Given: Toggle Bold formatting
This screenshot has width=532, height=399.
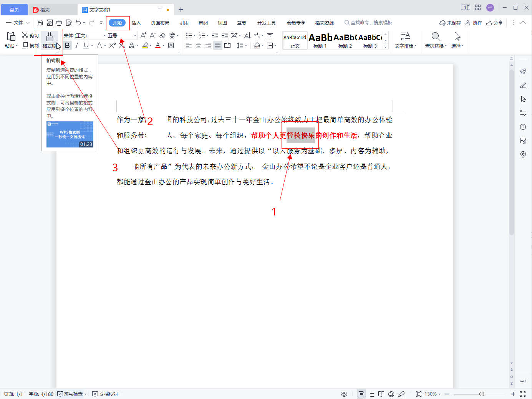Looking at the screenshot, I should (67, 45).
